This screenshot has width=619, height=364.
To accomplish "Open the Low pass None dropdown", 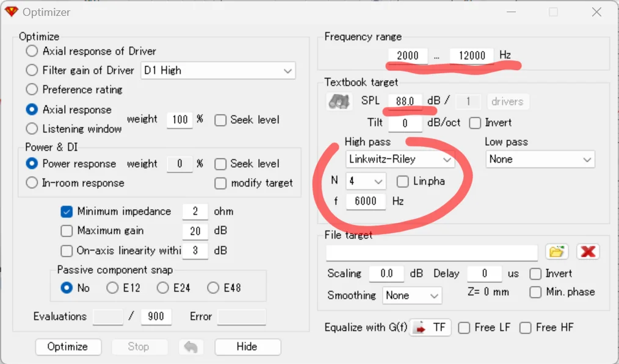I will (540, 160).
